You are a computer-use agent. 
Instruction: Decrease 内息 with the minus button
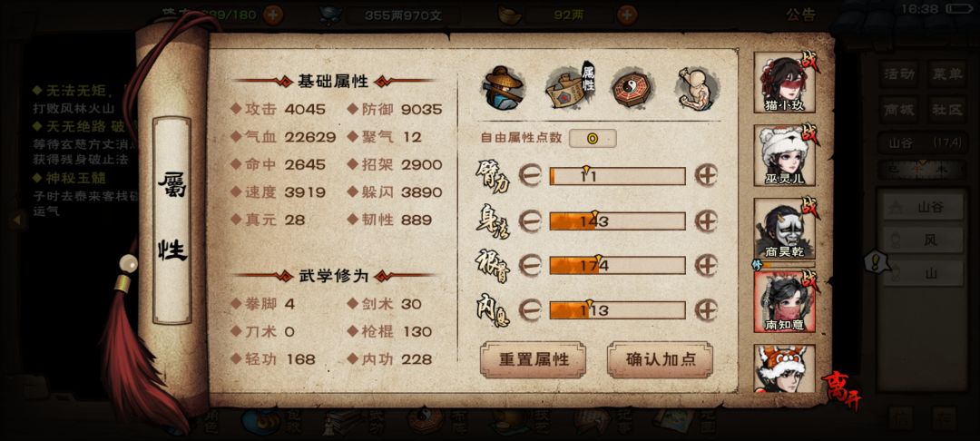[530, 309]
